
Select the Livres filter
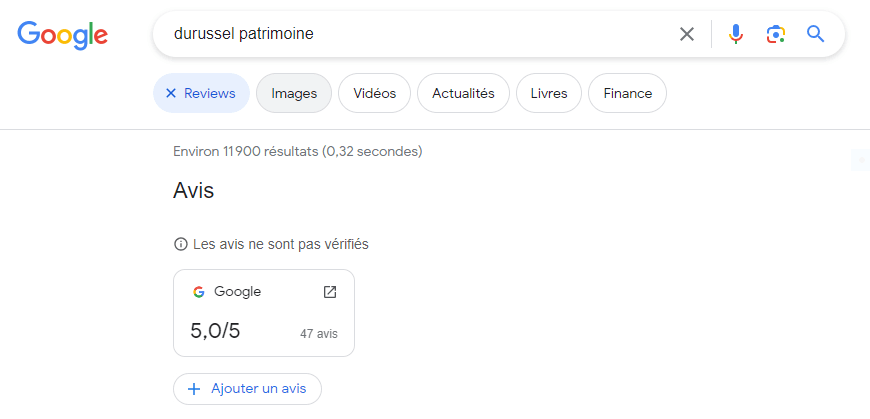[x=549, y=93]
